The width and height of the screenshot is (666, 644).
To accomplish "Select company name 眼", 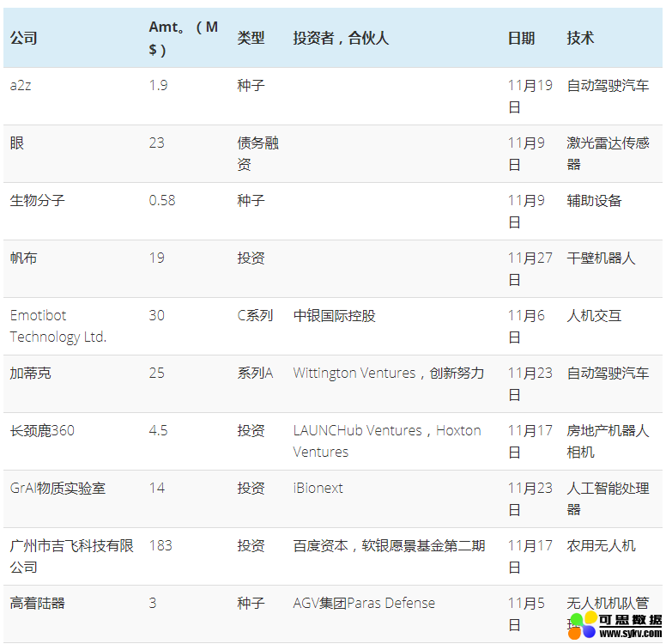I will [17, 143].
